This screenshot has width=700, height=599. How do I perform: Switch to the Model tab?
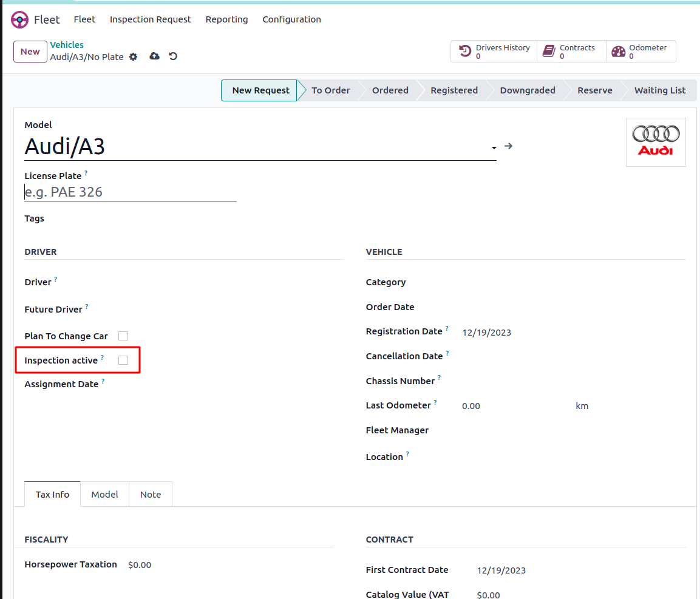click(104, 494)
